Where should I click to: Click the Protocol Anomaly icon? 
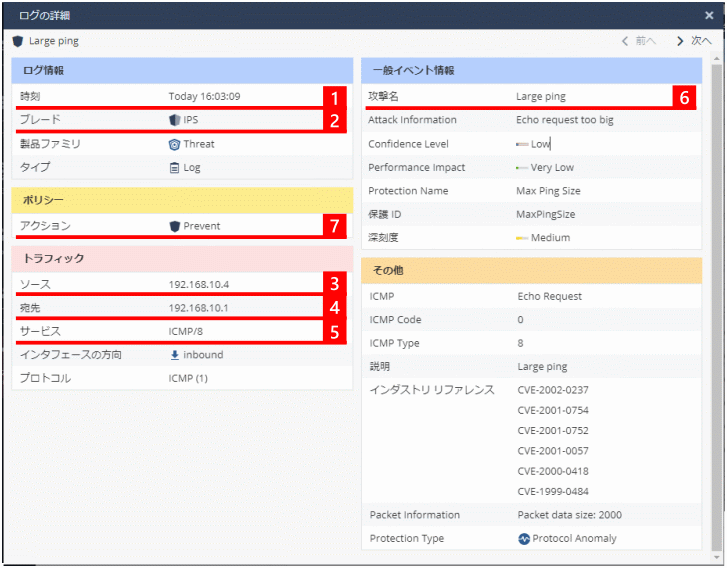[524, 538]
